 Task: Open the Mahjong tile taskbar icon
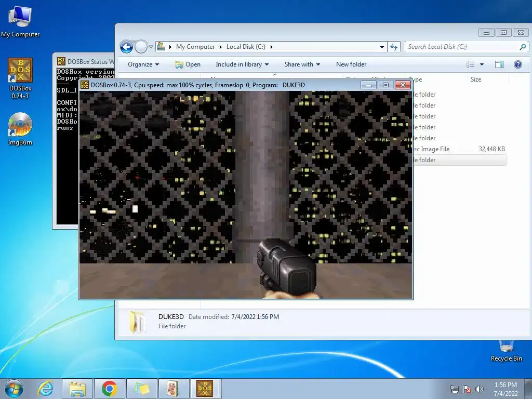tap(174, 389)
